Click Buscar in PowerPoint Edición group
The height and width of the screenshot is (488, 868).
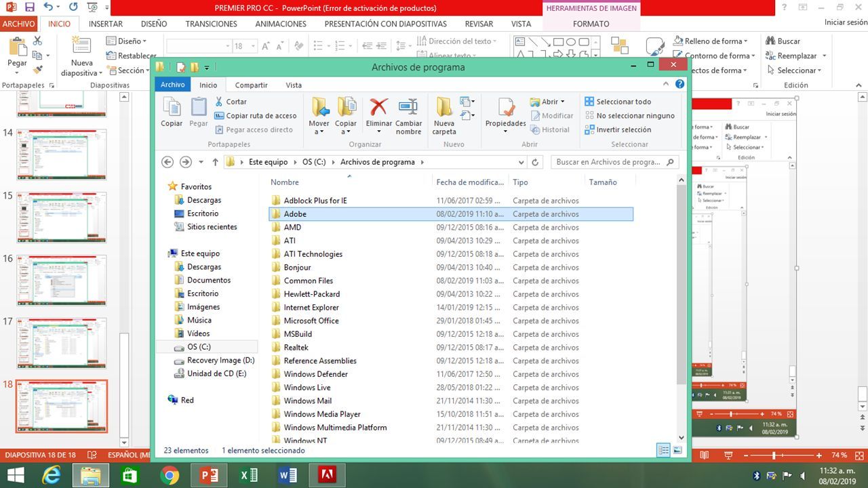click(x=783, y=41)
